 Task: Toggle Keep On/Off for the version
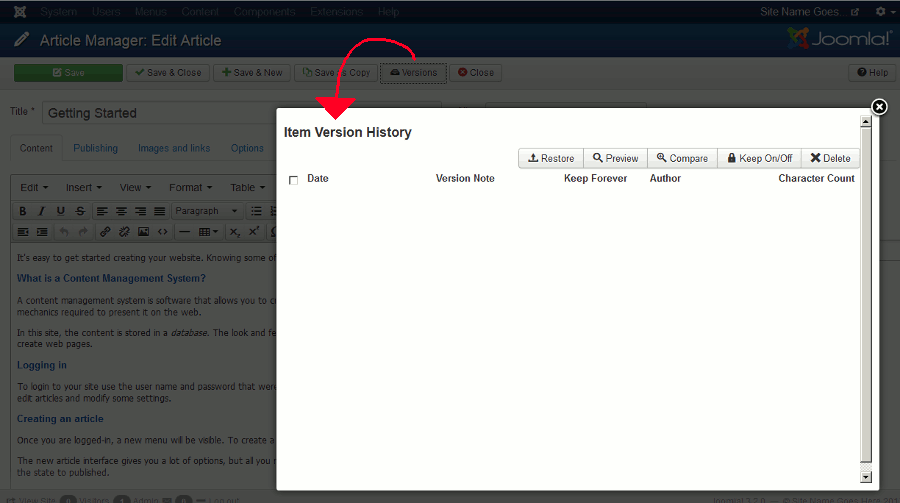[759, 158]
